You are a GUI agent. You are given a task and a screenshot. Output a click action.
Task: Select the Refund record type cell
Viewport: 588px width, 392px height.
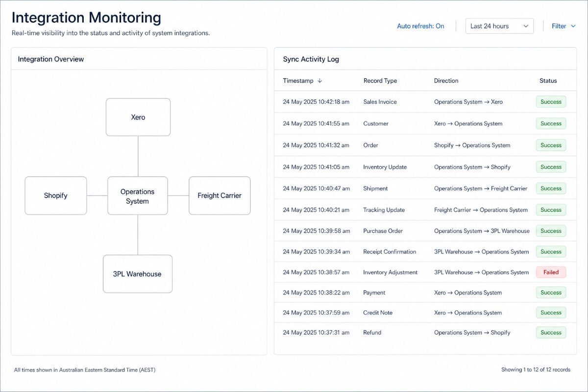372,332
